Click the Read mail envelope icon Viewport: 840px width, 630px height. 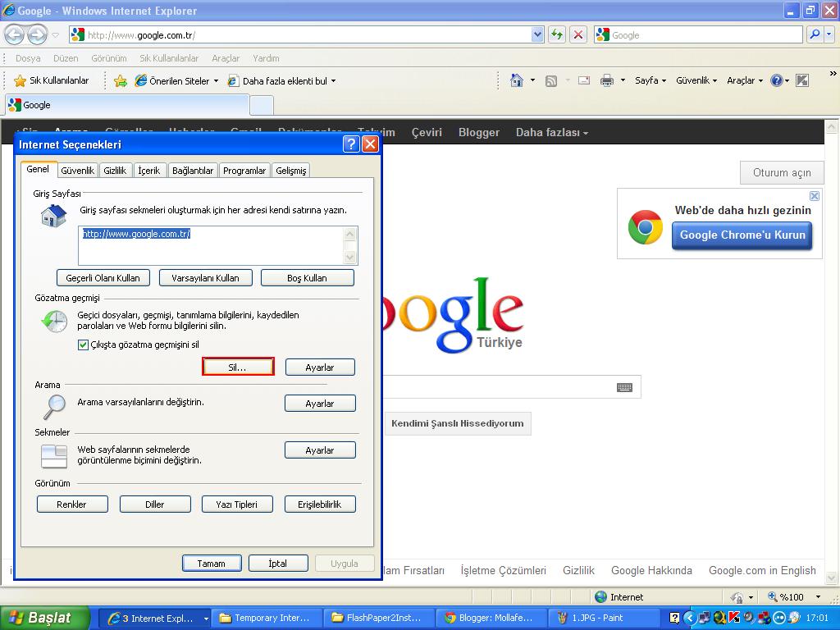click(584, 80)
